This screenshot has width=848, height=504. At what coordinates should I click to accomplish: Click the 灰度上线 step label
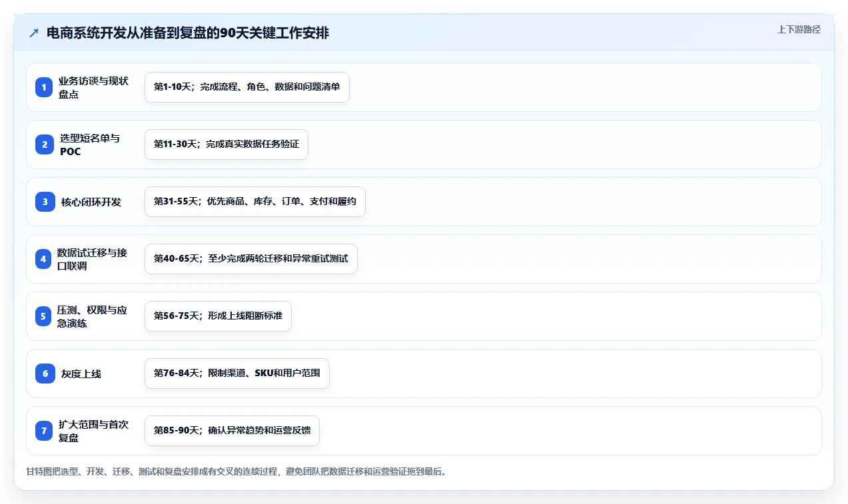click(81, 374)
